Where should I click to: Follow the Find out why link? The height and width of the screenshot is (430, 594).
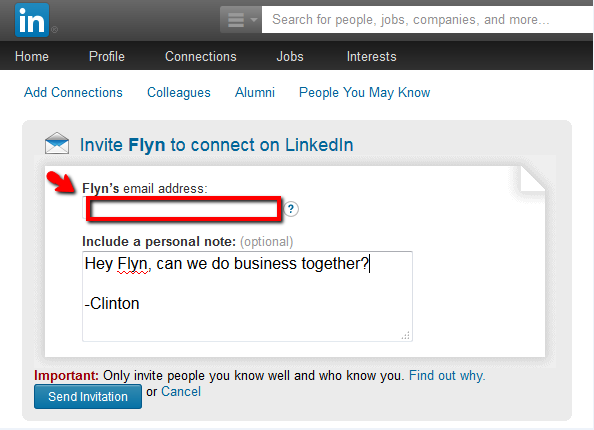[x=447, y=375]
